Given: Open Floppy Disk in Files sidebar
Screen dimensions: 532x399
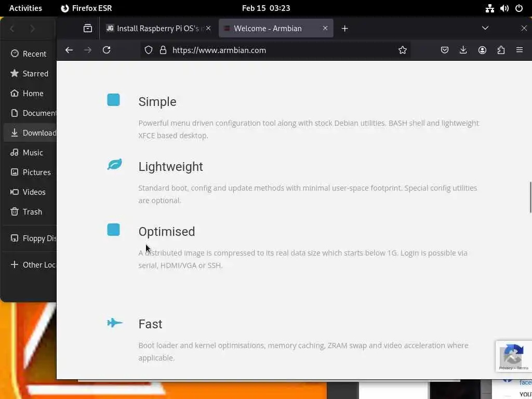Looking at the screenshot, I should (30, 238).
